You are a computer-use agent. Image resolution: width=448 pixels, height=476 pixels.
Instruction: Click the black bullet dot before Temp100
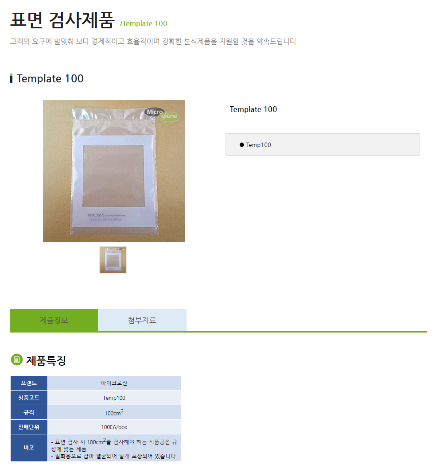coord(242,145)
